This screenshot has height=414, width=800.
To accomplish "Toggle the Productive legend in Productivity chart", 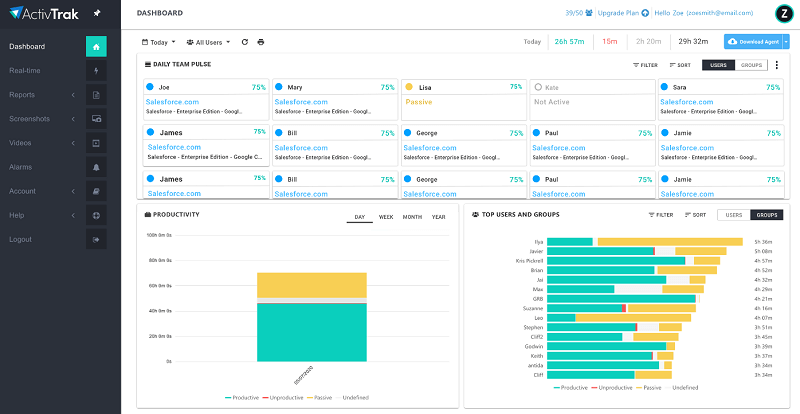I will (x=242, y=398).
